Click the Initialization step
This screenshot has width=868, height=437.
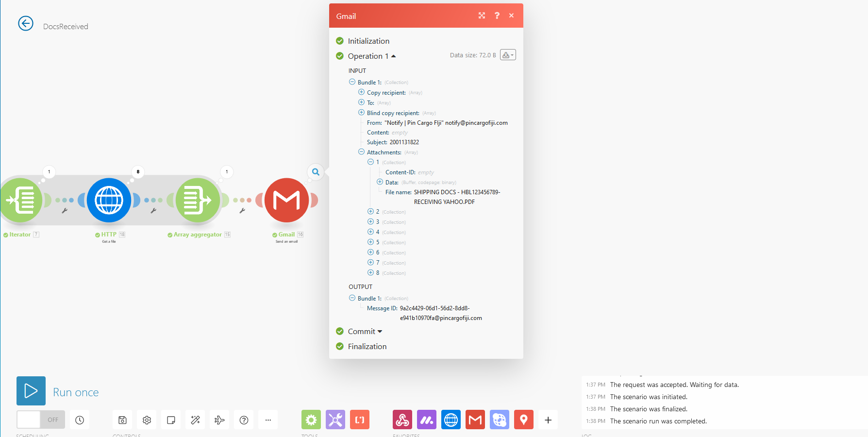pos(368,41)
